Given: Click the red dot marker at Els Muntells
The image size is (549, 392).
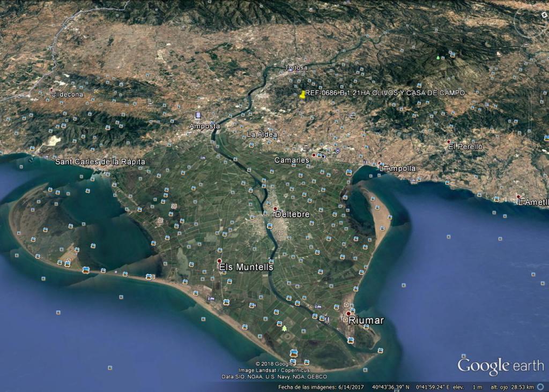Looking at the screenshot, I should tap(219, 261).
